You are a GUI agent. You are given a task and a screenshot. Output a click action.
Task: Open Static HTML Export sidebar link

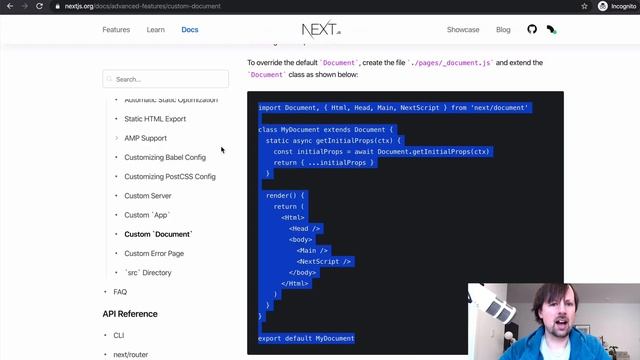tap(155, 119)
